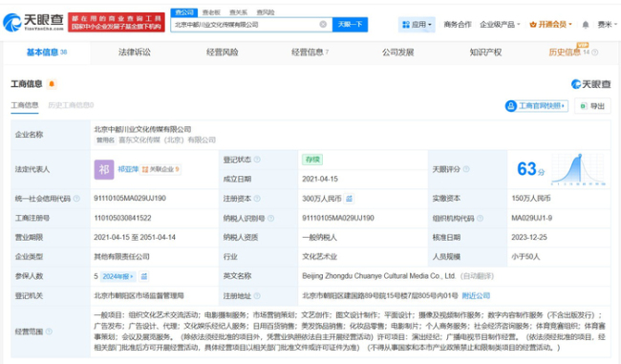
Task: Open 工商官网快照 dropdown button
Action: tap(537, 106)
